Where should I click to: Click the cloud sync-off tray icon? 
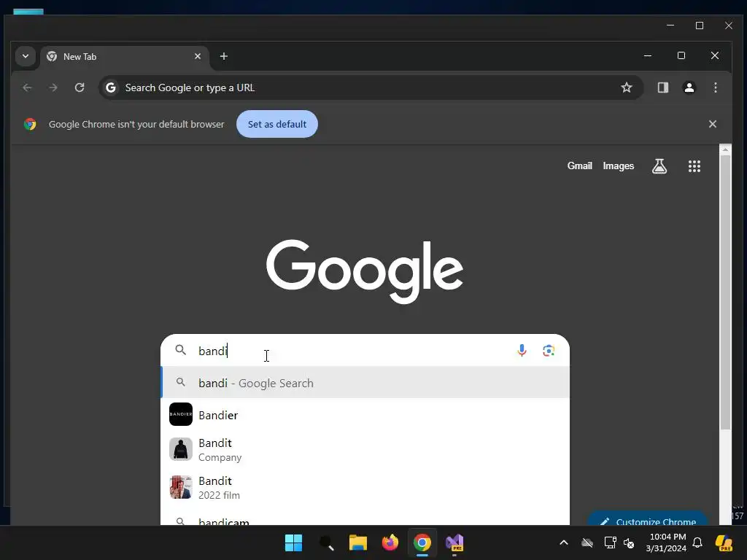pyautogui.click(x=587, y=542)
